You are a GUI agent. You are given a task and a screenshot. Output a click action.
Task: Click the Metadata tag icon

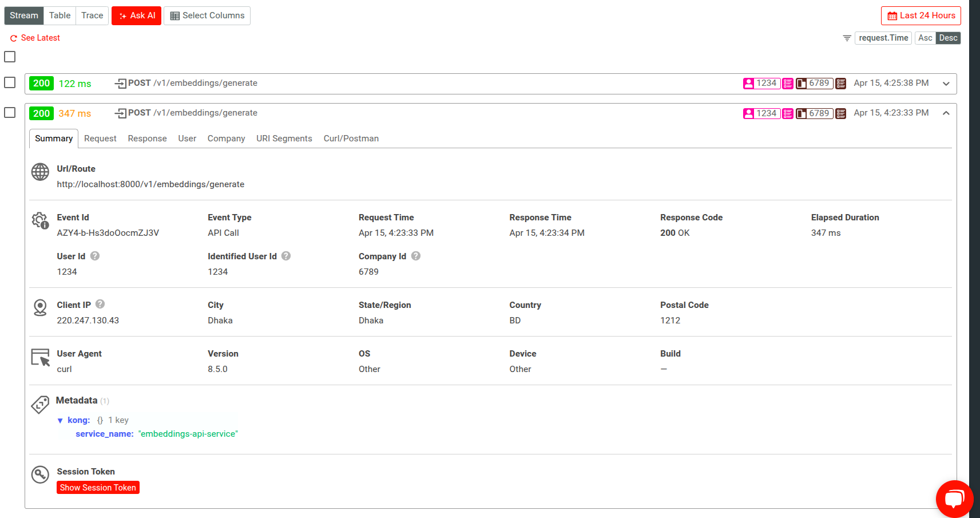click(40, 405)
